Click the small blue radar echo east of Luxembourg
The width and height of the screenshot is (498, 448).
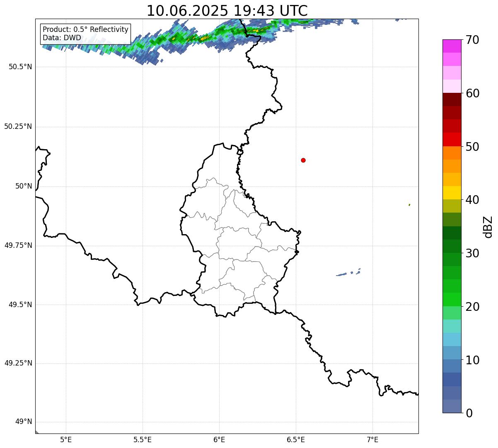tap(348, 272)
